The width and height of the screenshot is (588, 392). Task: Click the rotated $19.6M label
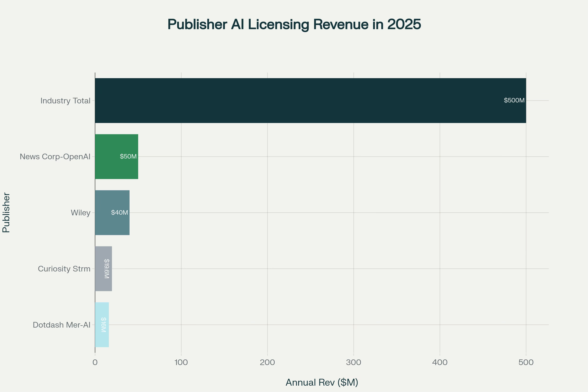tap(107, 269)
